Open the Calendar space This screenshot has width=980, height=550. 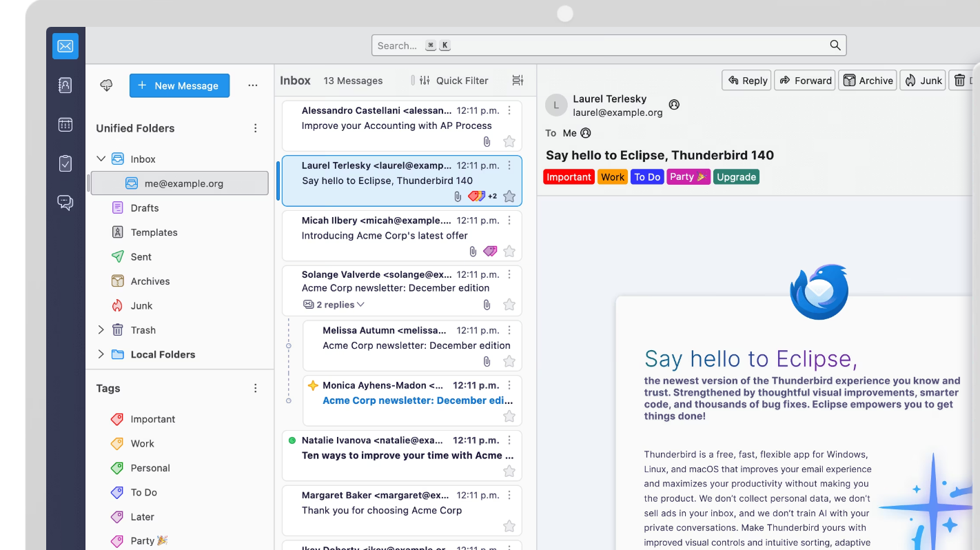(65, 125)
